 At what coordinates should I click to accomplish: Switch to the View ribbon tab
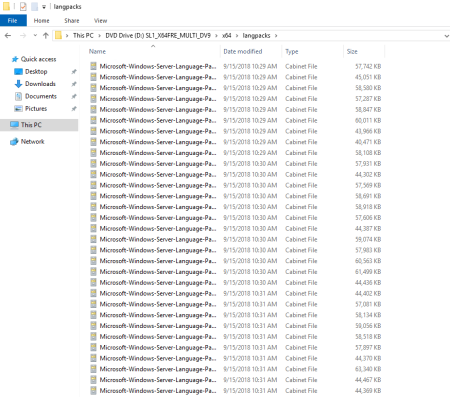coord(100,21)
